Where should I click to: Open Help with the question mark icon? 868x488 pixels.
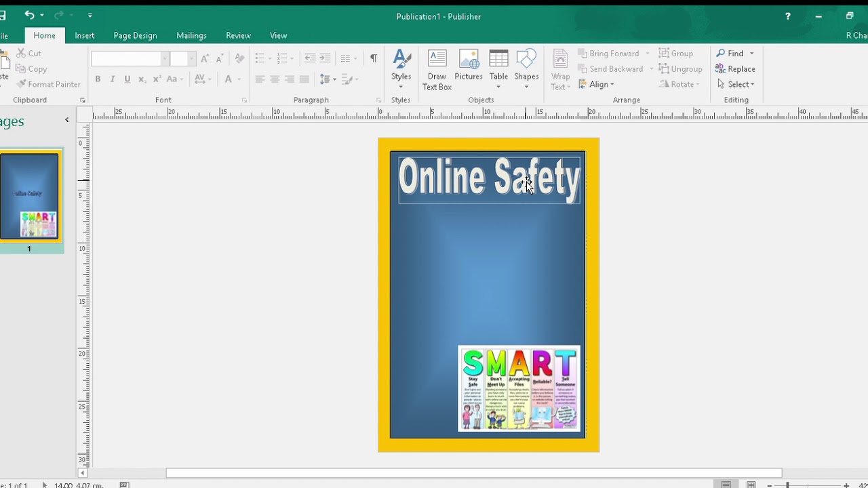pyautogui.click(x=787, y=16)
